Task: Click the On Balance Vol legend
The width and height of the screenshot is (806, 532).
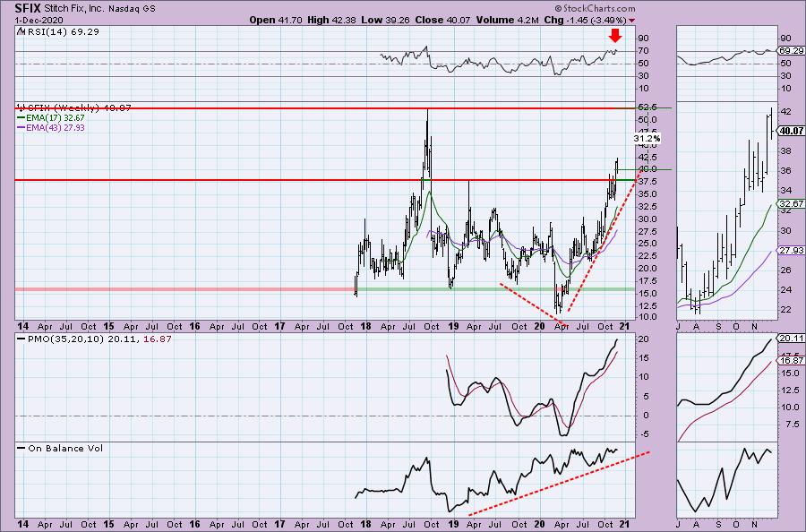Action: (x=65, y=448)
